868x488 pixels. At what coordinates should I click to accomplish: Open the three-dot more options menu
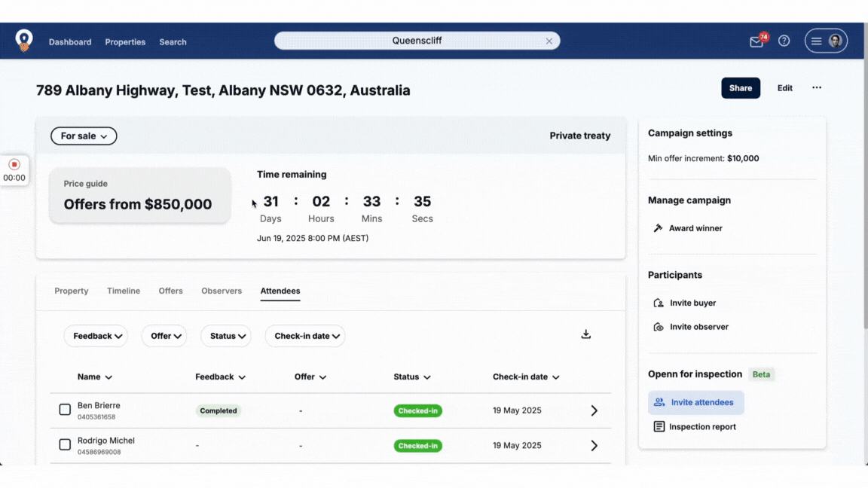816,88
